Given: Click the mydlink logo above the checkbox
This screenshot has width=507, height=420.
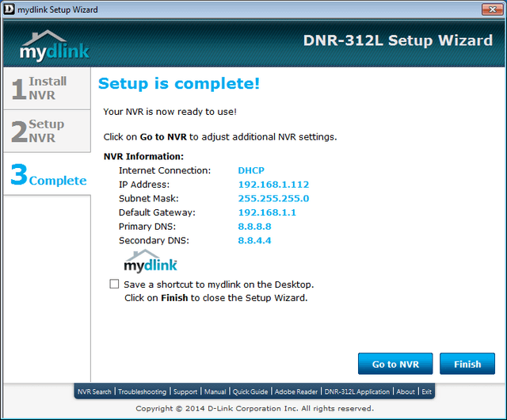Looking at the screenshot, I should coord(151,261).
